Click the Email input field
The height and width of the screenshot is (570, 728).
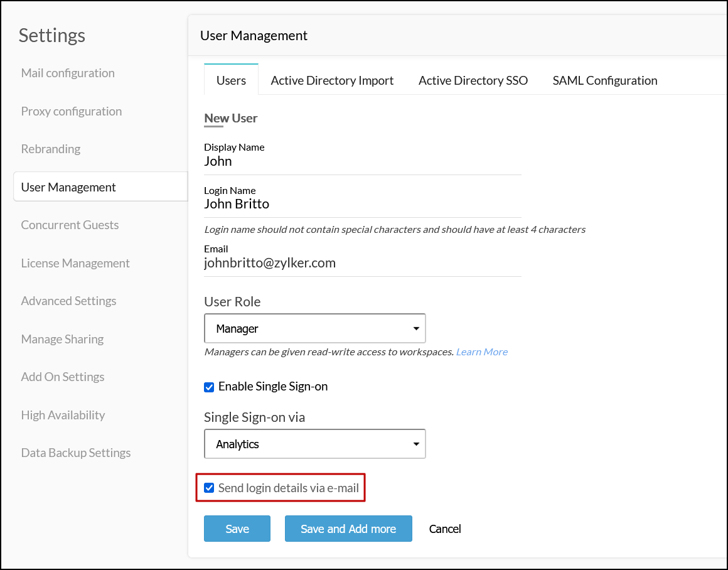tap(362, 263)
